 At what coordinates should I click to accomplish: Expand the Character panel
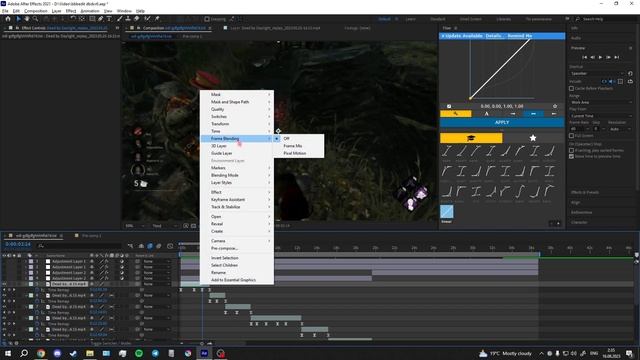coord(579,222)
